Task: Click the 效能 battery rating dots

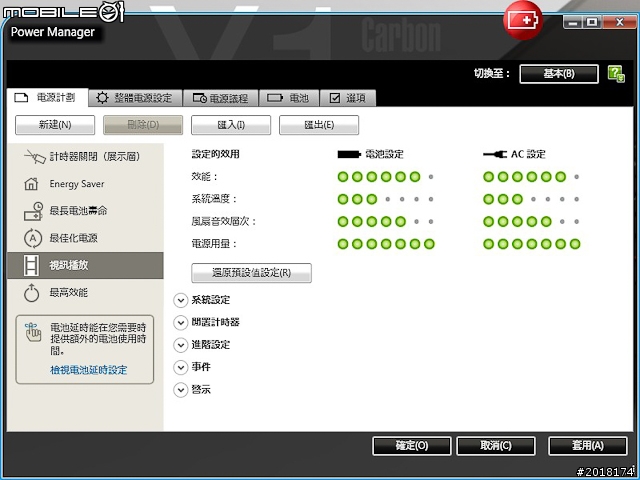Action: (386, 177)
